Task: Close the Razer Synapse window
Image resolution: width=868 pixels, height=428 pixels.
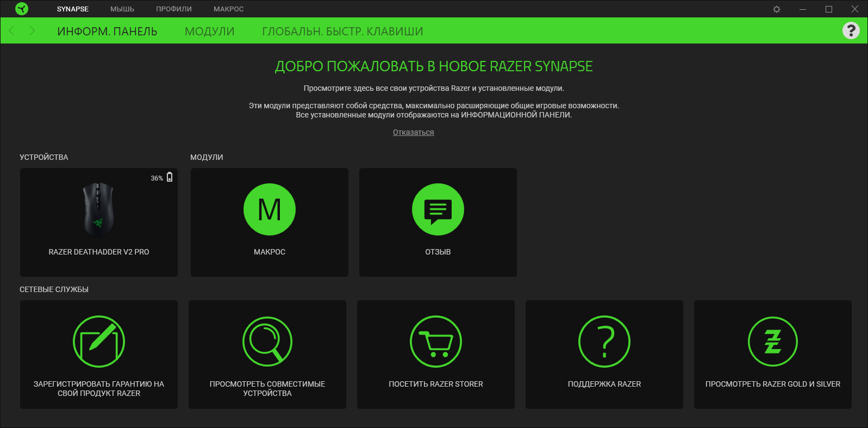Action: 855,9
